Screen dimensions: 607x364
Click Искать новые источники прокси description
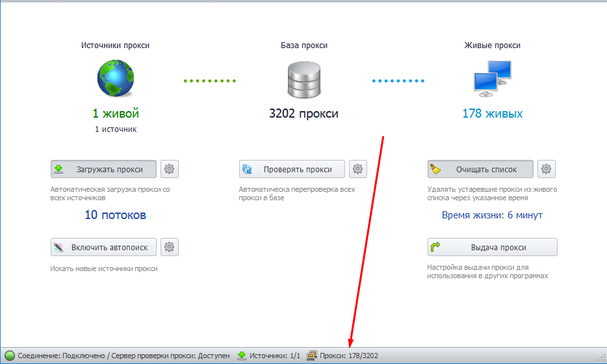coord(104,268)
